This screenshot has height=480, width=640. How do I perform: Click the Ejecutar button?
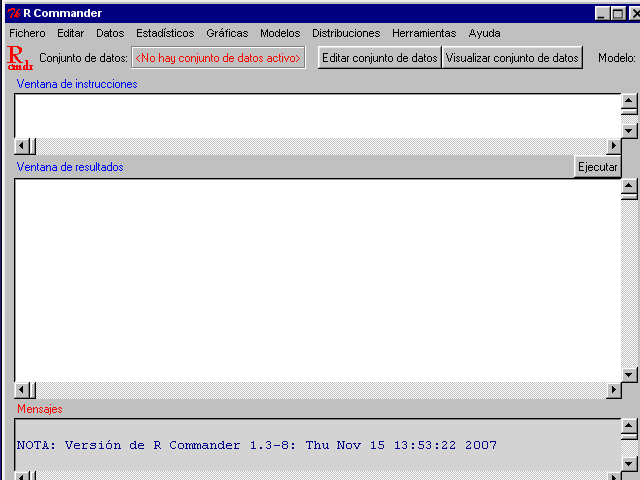point(597,167)
